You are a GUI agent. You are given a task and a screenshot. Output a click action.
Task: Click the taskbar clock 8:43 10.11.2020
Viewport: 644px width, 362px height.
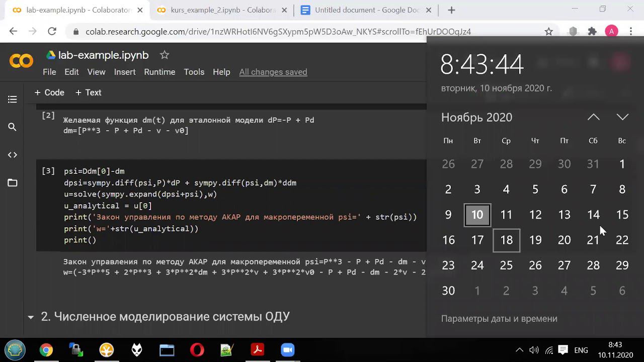click(615, 350)
